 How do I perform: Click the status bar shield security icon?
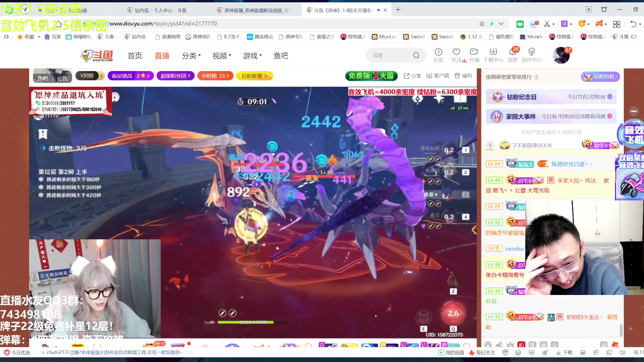[x=505, y=353]
